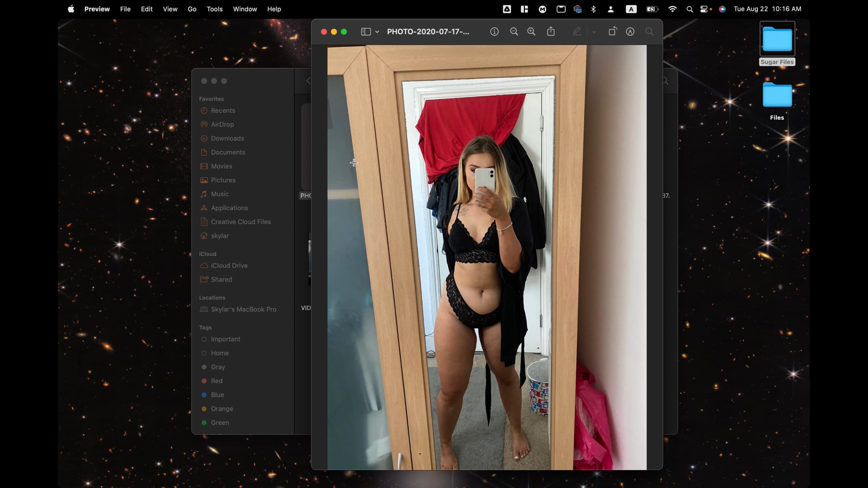Select Recents in Finder sidebar

[223, 111]
